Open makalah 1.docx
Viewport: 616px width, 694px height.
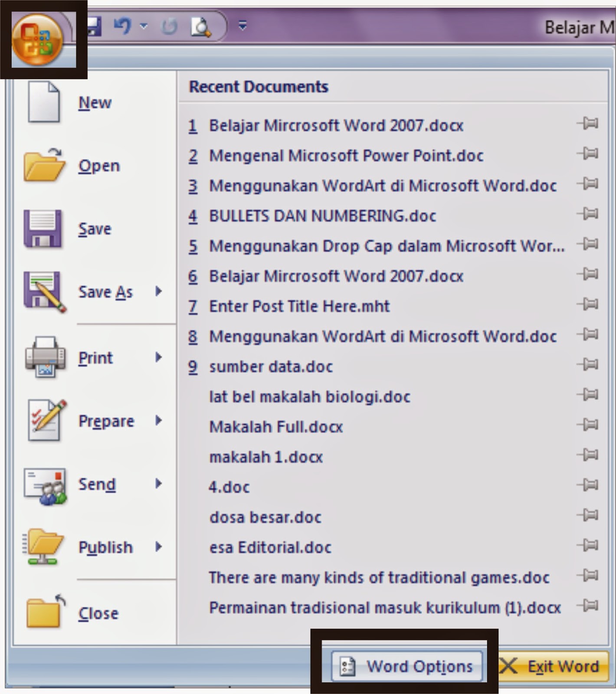[266, 457]
